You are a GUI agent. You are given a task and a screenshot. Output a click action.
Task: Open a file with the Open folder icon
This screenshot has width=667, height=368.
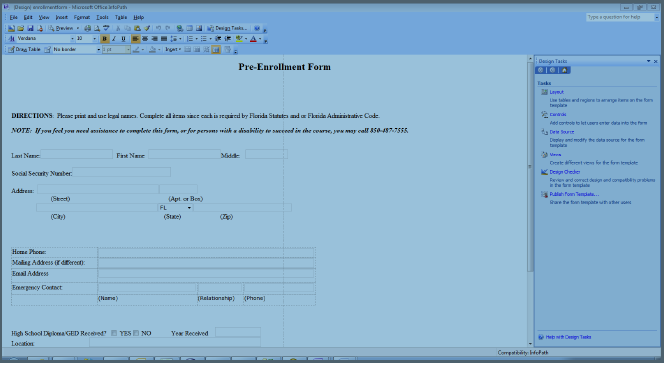(x=20, y=29)
